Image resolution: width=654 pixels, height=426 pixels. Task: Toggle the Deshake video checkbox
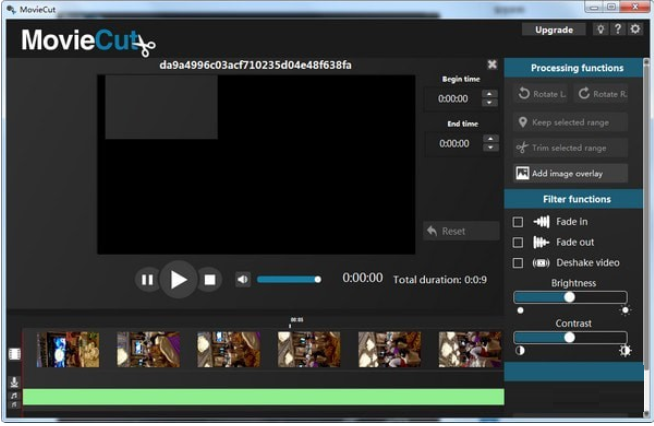click(x=518, y=263)
